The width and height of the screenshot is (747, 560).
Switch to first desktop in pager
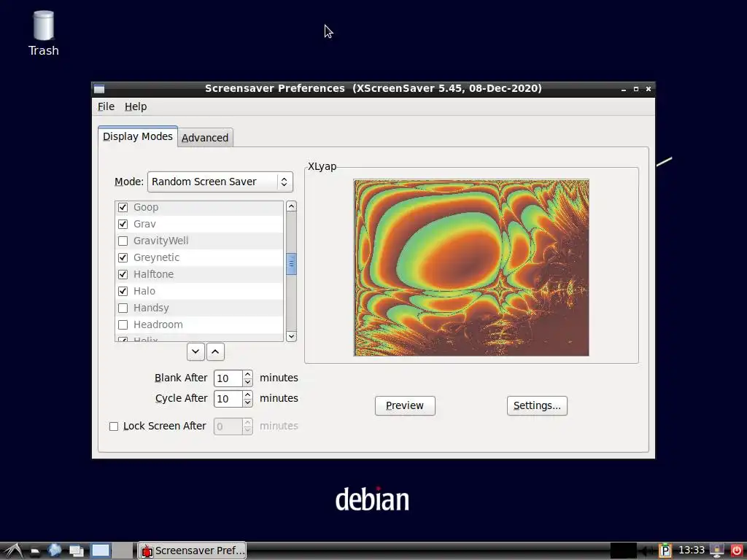pos(101,551)
